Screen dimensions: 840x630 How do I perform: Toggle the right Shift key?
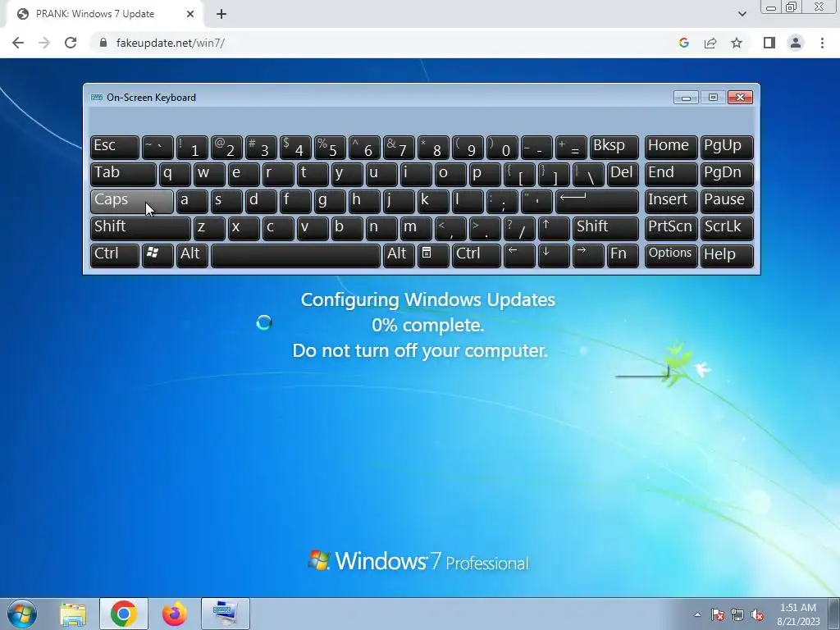tap(605, 228)
